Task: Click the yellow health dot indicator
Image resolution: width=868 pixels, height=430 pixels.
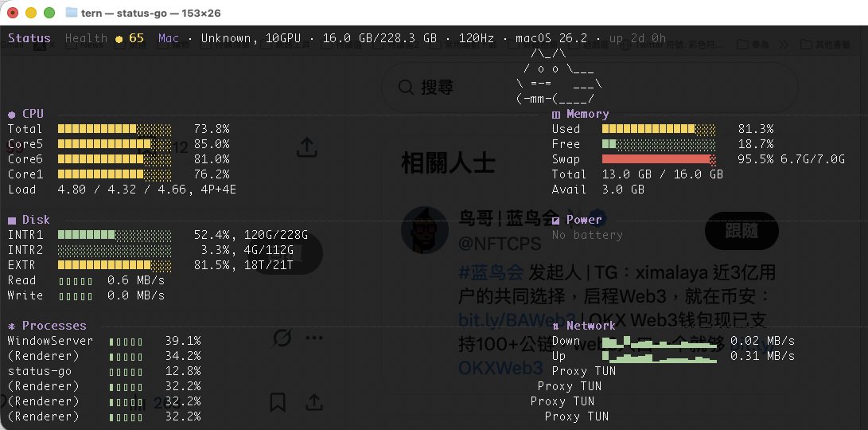Action: [119, 39]
